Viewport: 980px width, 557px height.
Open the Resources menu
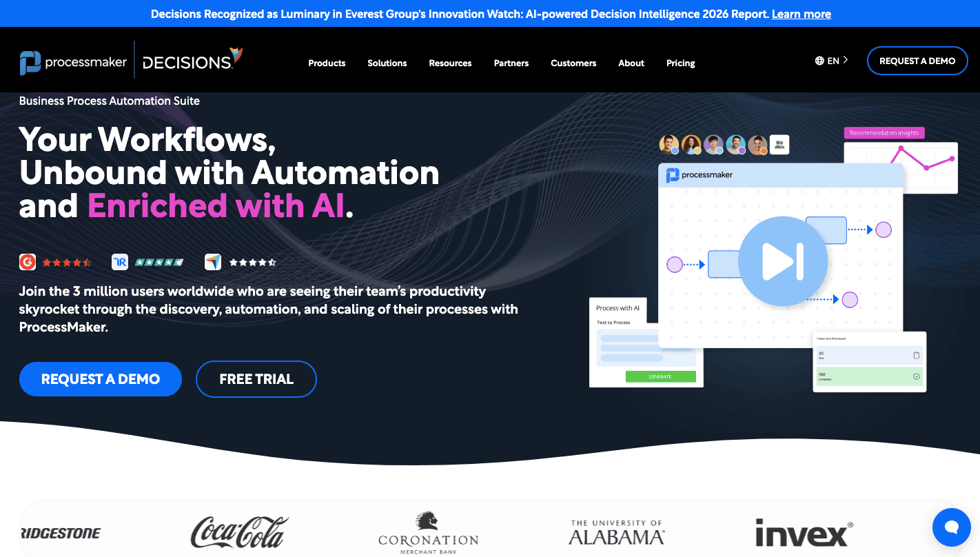tap(450, 63)
